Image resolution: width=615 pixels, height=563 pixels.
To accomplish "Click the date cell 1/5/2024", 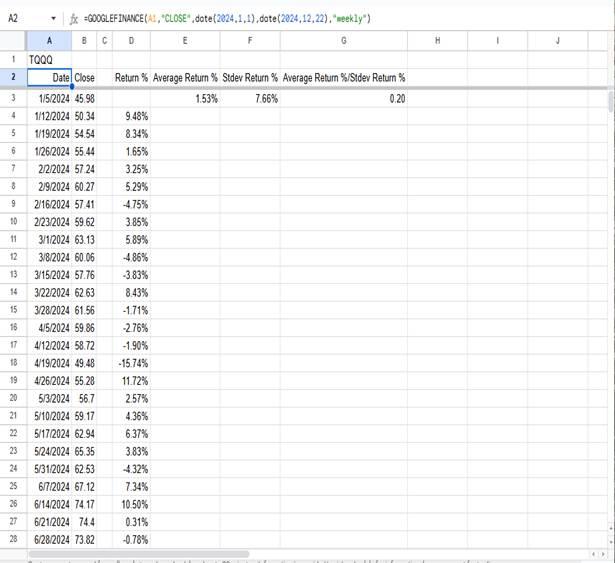I will click(49, 98).
